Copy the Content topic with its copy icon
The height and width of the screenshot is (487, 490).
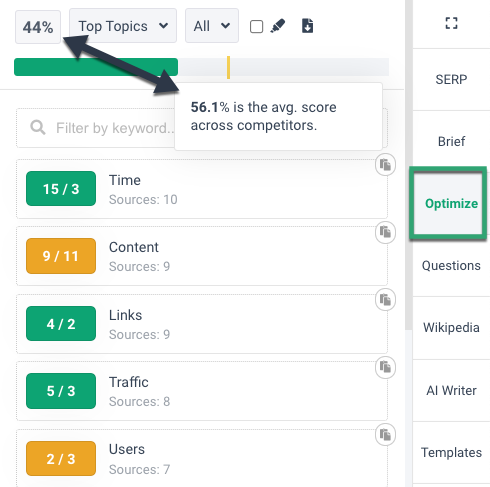coord(385,232)
